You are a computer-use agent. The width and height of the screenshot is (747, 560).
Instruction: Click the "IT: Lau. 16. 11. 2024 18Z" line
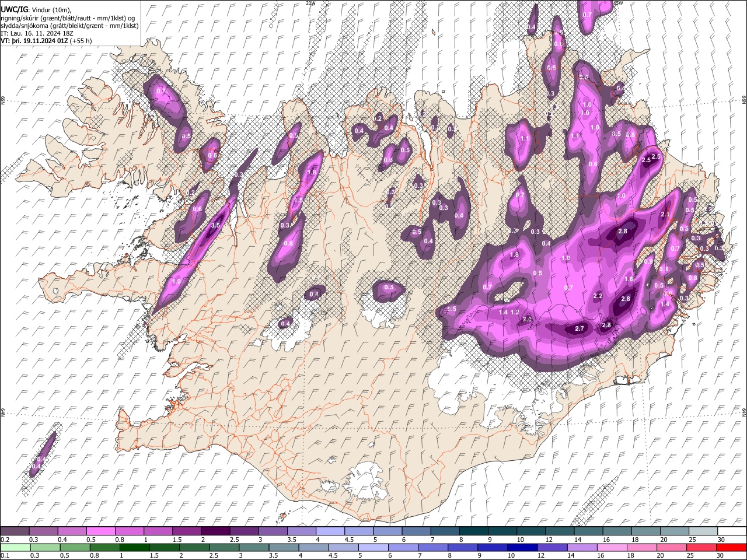point(37,34)
